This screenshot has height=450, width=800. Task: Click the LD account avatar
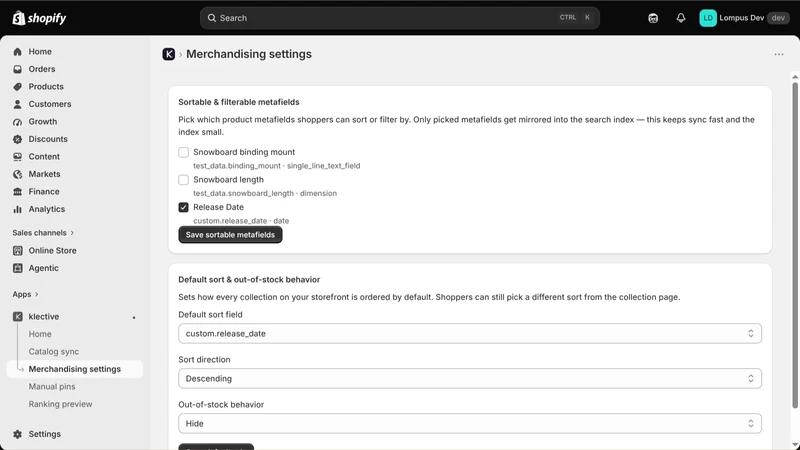click(708, 18)
